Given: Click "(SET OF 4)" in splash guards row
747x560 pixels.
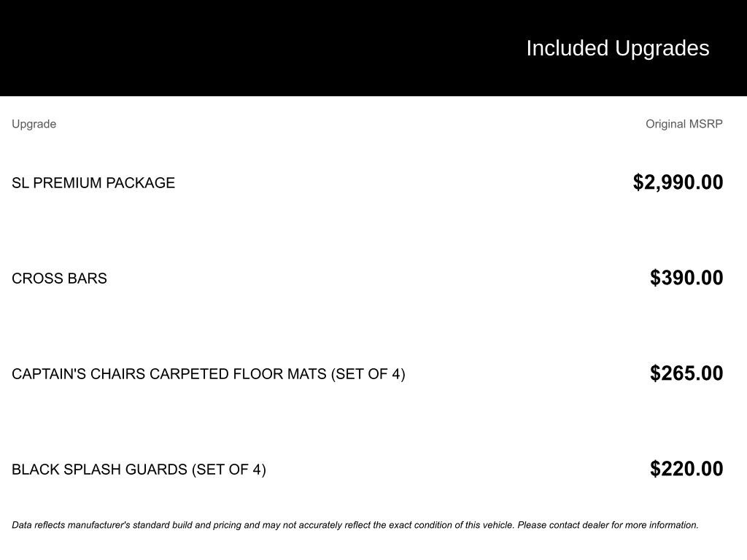Looking at the screenshot, I should click(x=229, y=470).
